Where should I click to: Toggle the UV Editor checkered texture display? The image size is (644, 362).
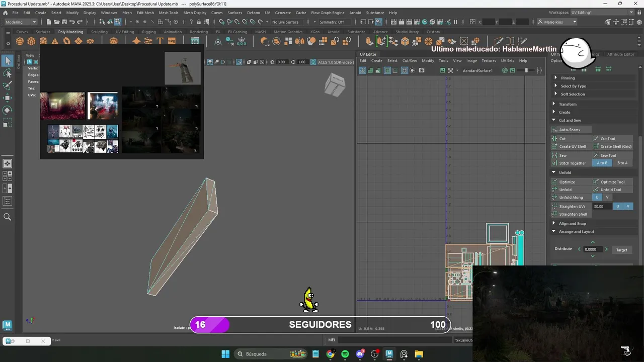(450, 70)
